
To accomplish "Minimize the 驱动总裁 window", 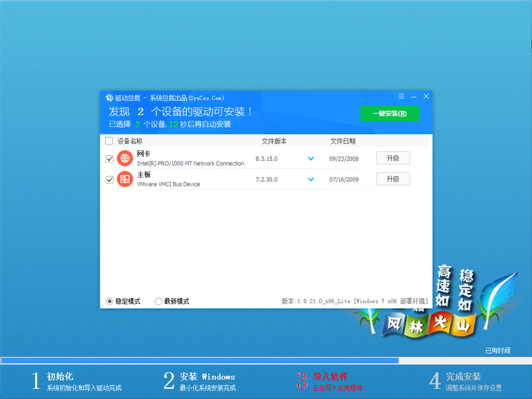I will [x=414, y=96].
